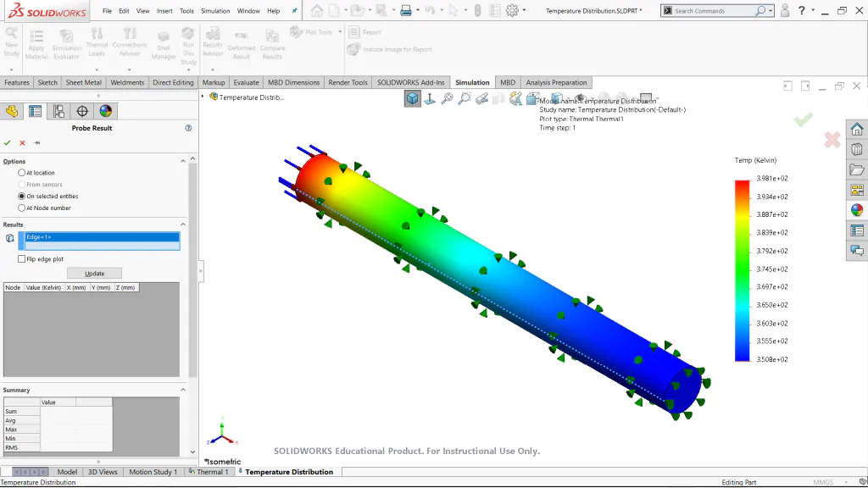Click the Print icon in title toolbar

(406, 10)
